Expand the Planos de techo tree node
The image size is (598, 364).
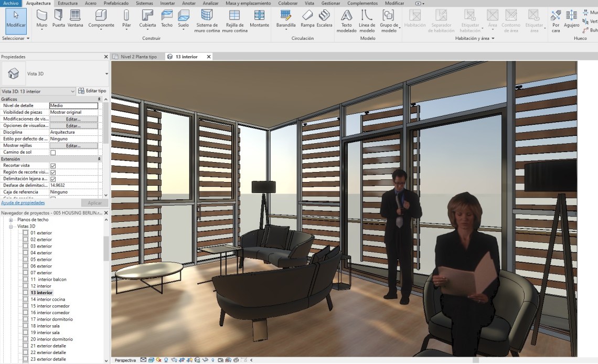pos(10,220)
